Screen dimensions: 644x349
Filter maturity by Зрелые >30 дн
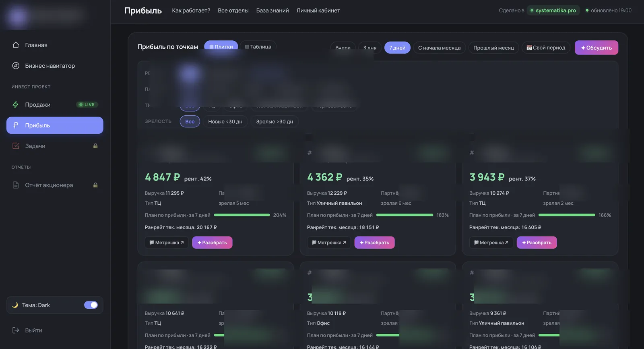tap(275, 121)
